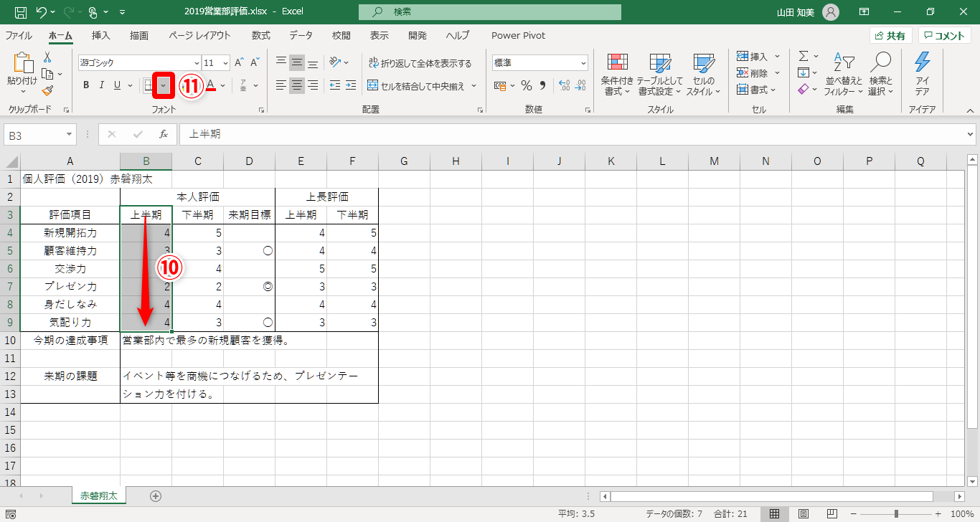Toggle align right
This screenshot has width=980, height=522.
coord(313,86)
